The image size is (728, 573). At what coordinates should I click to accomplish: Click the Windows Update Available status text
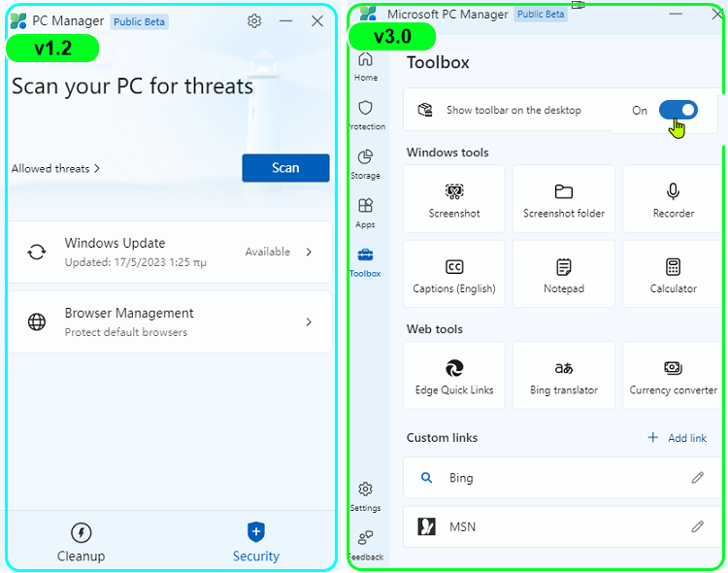coord(268,252)
